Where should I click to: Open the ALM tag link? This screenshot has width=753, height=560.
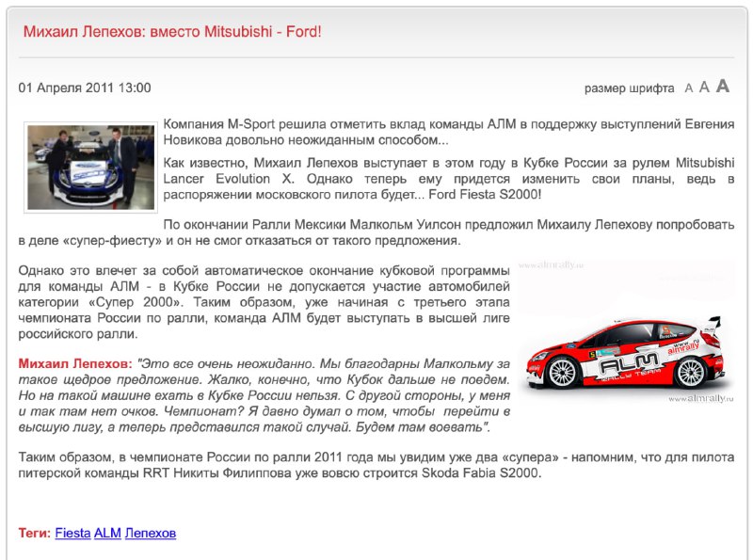coord(107,533)
